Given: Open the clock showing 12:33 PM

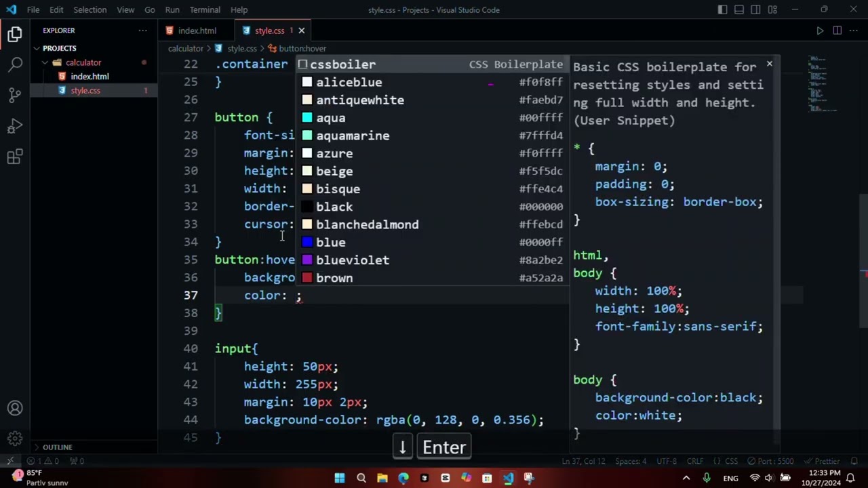Looking at the screenshot, I should [823, 478].
